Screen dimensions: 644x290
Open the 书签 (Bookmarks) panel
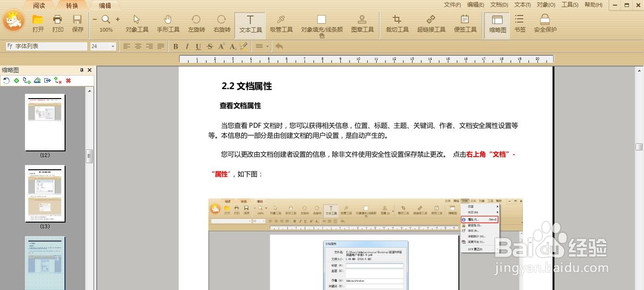click(519, 24)
